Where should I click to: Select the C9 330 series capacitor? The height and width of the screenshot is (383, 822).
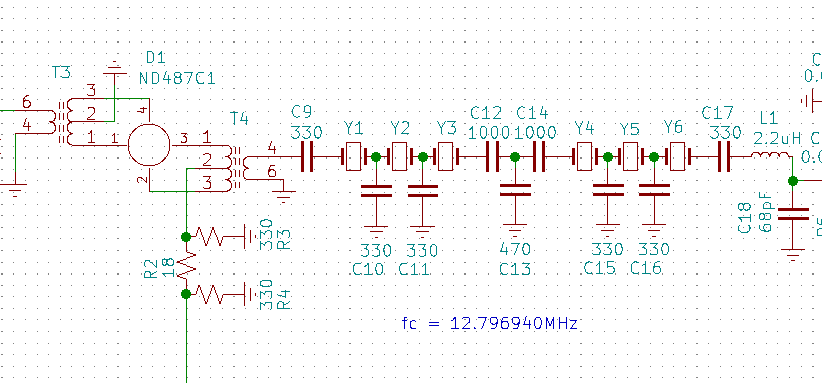click(x=308, y=156)
